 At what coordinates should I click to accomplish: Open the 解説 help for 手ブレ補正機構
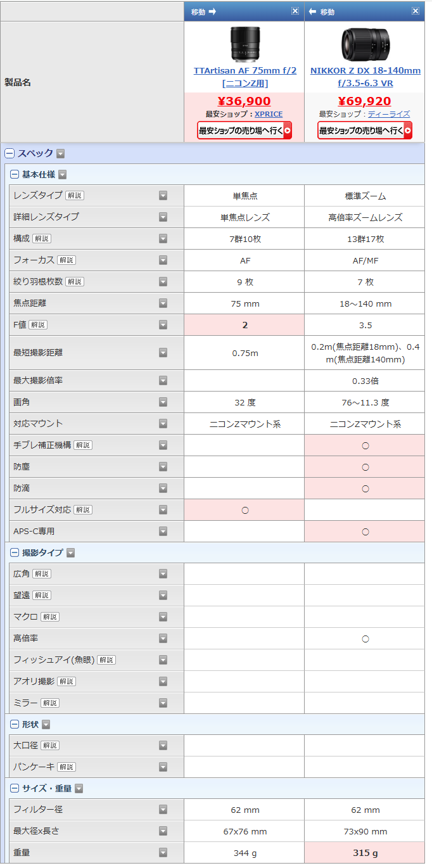82,445
